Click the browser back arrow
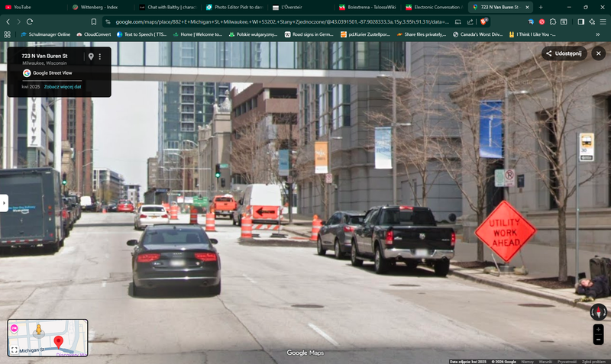The image size is (611, 364). click(8, 22)
